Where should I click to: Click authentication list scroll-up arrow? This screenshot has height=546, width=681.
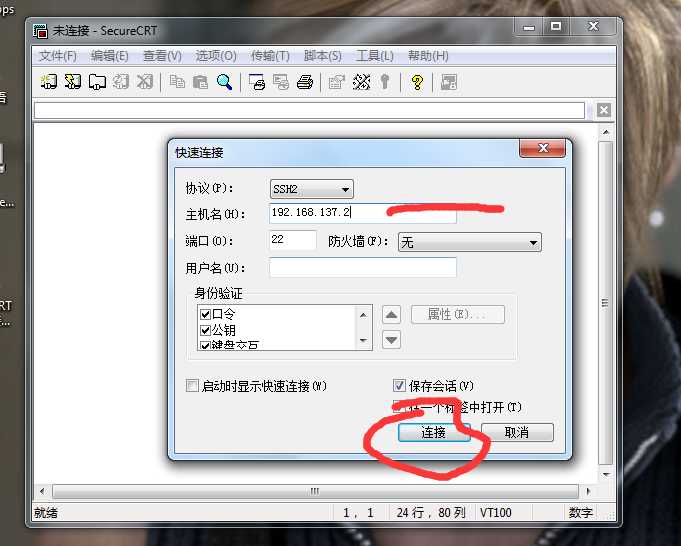[x=364, y=315]
